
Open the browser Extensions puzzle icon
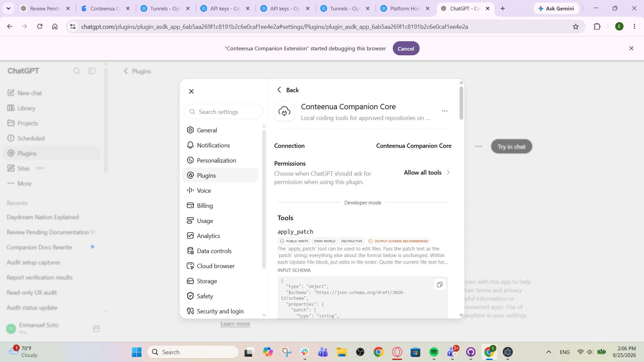coord(597,26)
